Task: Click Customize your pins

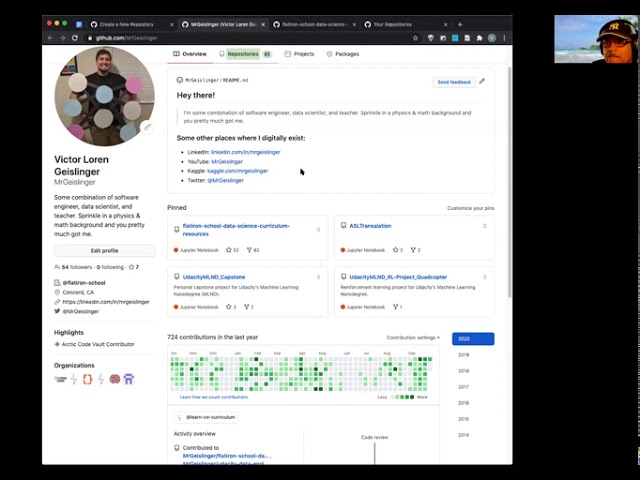Action: (471, 208)
